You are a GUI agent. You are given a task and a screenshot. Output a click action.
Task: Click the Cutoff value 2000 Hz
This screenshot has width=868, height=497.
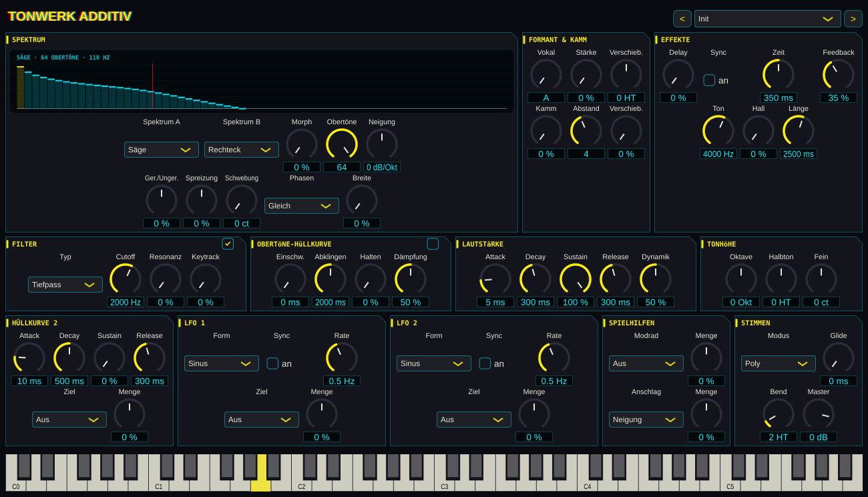(x=126, y=302)
